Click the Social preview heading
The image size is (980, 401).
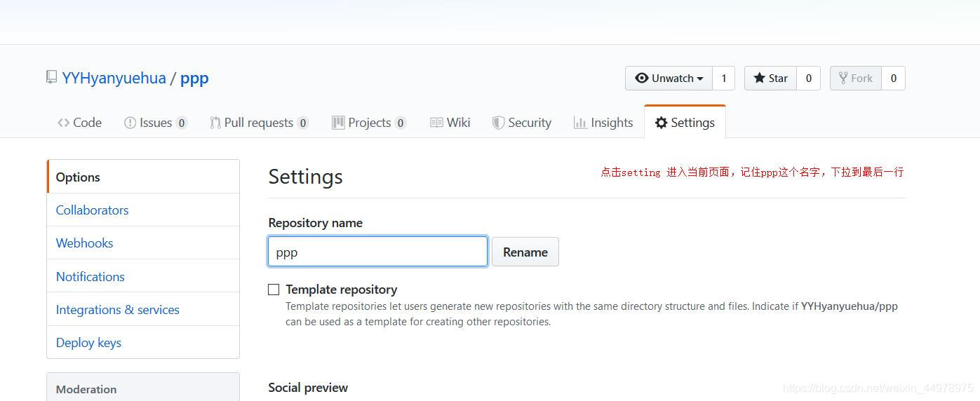pos(308,388)
